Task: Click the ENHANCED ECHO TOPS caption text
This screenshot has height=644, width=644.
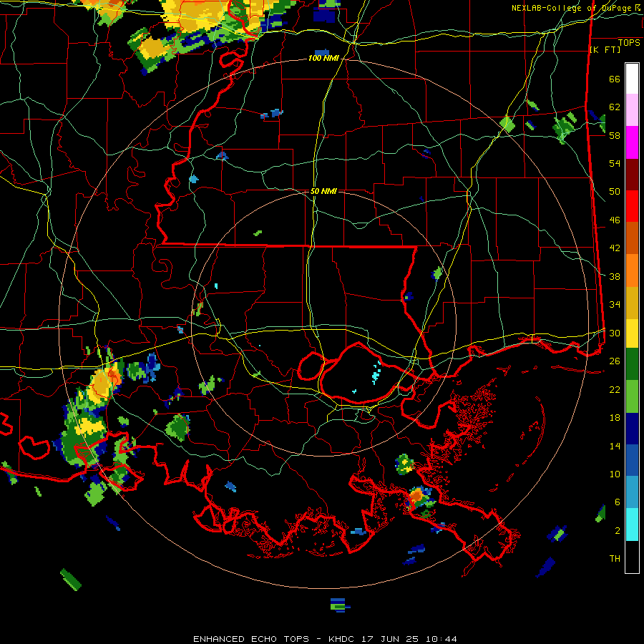Action: (x=250, y=639)
